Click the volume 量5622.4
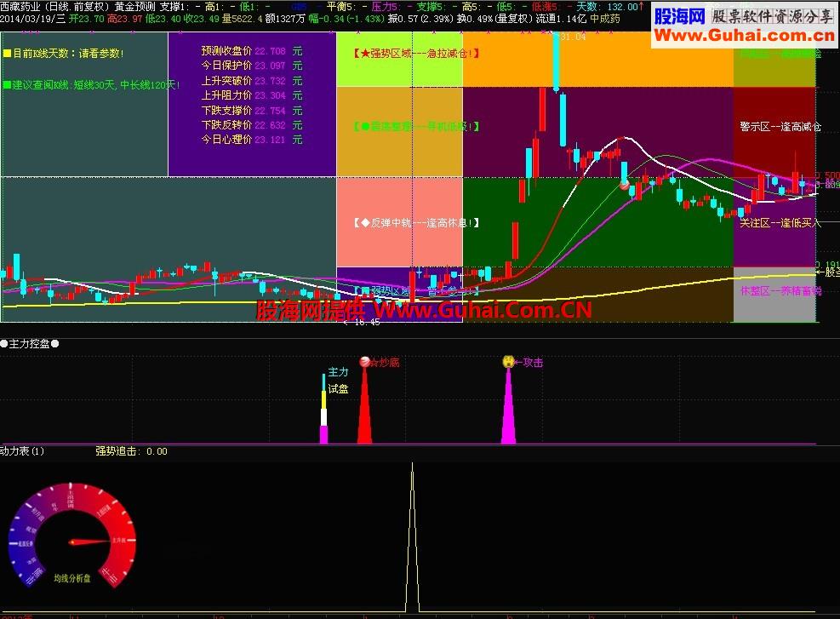 (243, 19)
